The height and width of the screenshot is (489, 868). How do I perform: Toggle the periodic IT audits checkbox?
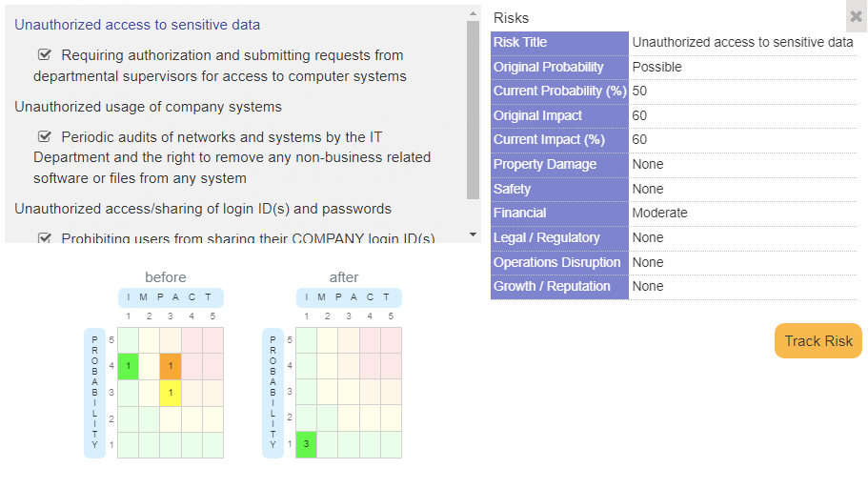tap(45, 137)
